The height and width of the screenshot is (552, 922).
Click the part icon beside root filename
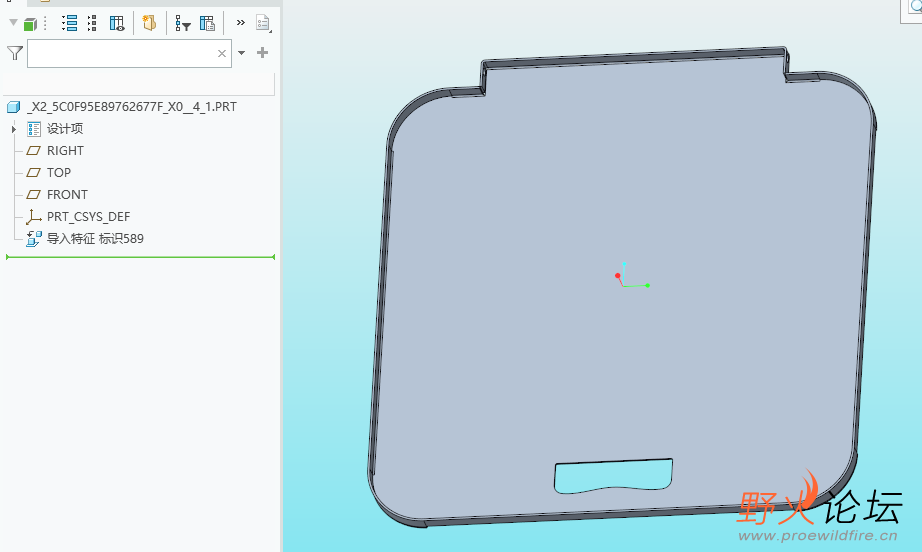(14, 107)
